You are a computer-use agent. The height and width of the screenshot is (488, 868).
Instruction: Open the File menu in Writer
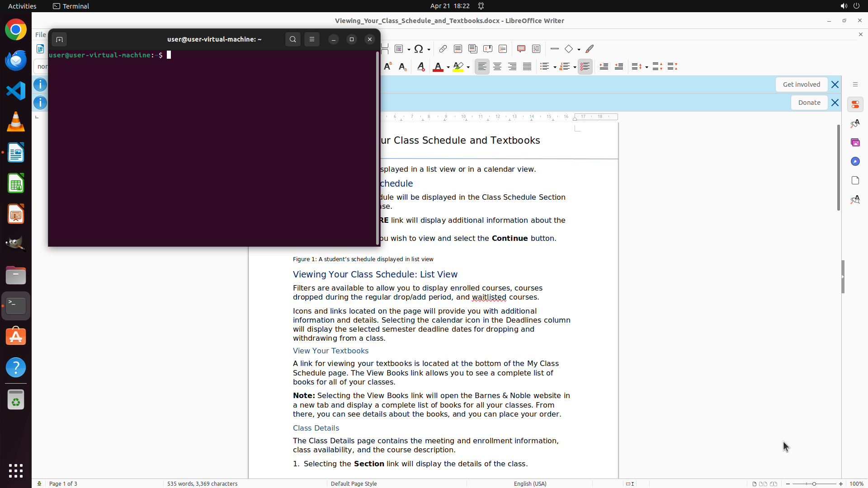[40, 35]
